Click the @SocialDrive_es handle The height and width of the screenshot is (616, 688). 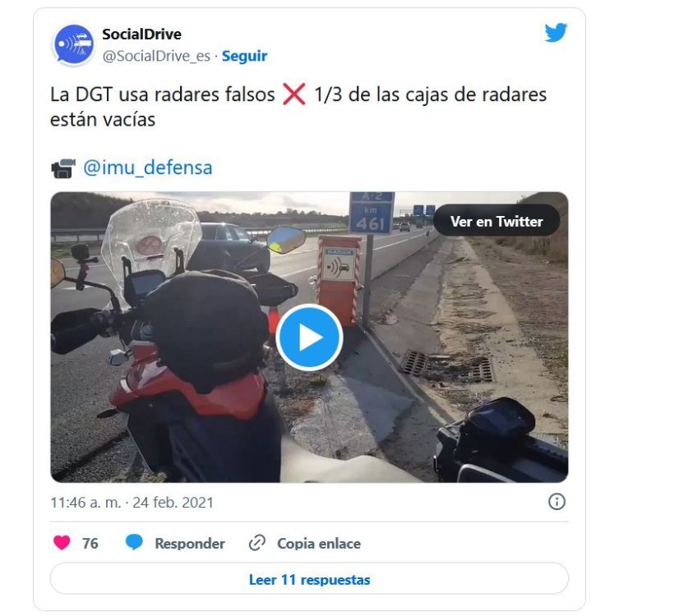(156, 56)
